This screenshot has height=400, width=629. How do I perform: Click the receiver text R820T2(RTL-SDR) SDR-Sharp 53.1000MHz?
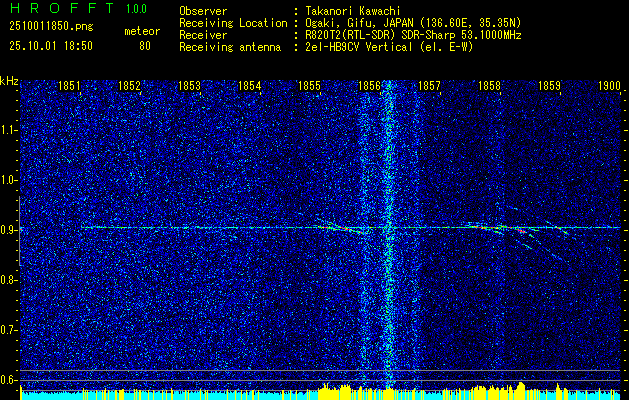pyautogui.click(x=413, y=35)
